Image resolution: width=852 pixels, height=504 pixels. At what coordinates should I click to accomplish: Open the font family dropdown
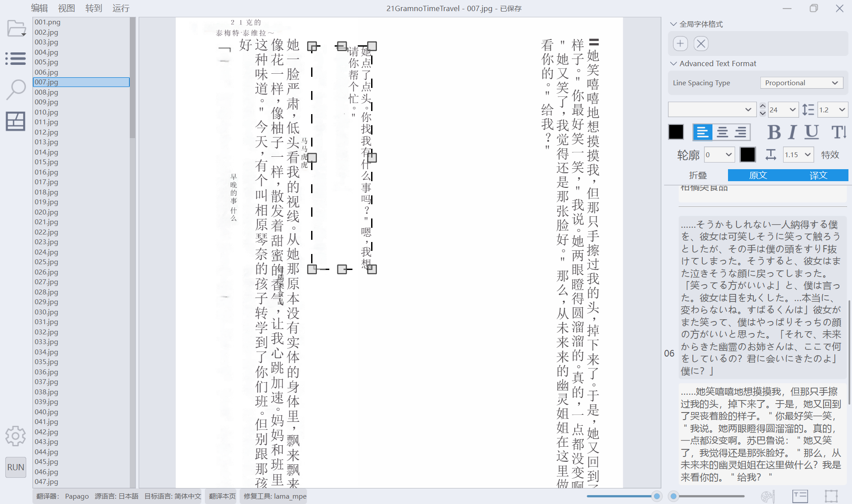coord(712,110)
